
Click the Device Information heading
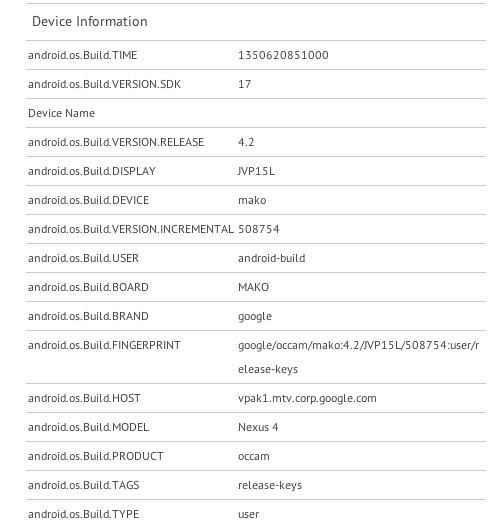click(90, 22)
